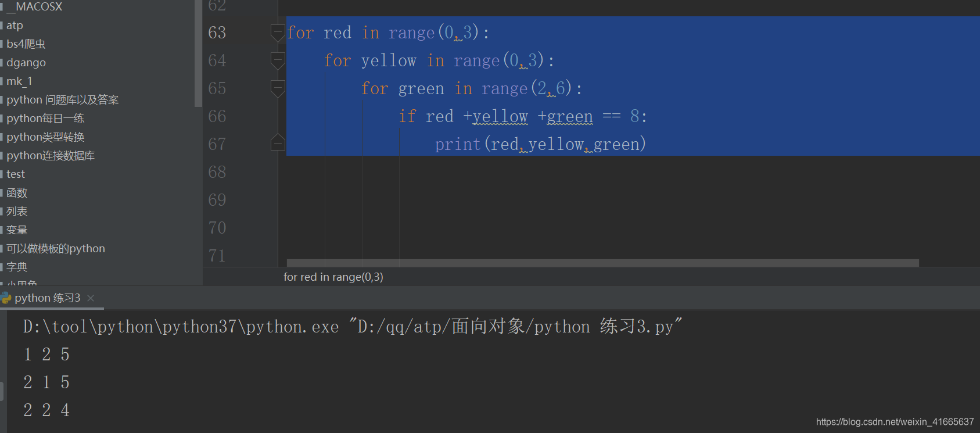Click the console output line '2 2 4'
980x433 pixels.
pos(46,410)
